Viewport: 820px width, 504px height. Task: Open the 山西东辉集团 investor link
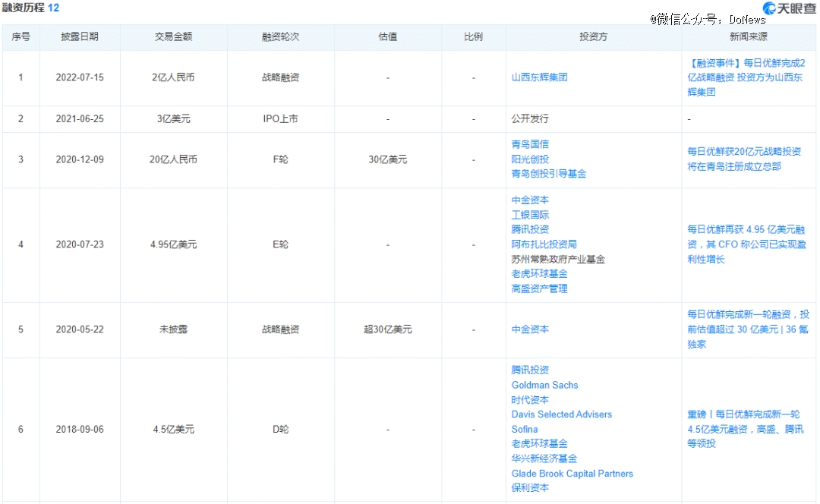pyautogui.click(x=539, y=77)
